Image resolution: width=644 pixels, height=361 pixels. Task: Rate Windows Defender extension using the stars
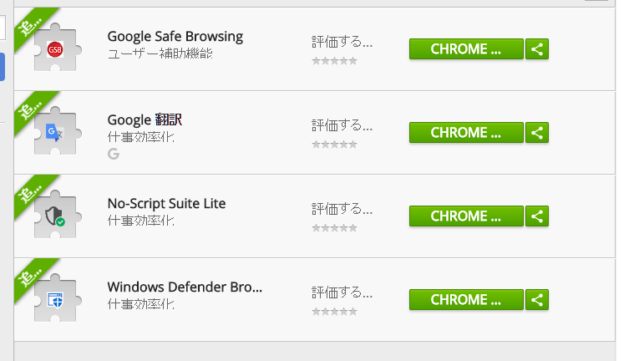click(x=334, y=312)
